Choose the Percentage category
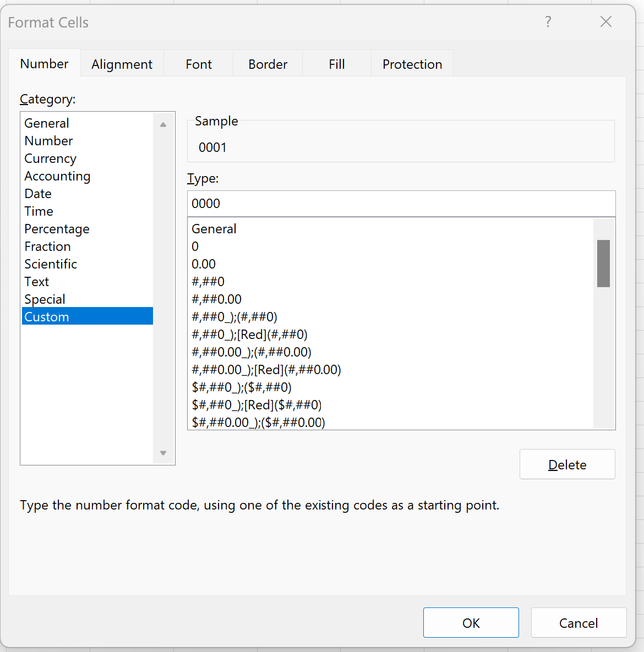 pyautogui.click(x=57, y=229)
